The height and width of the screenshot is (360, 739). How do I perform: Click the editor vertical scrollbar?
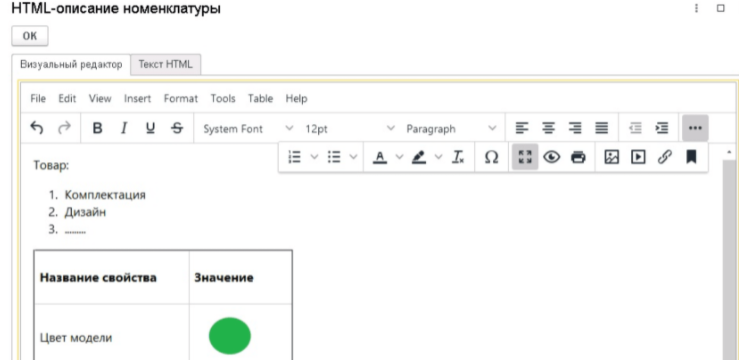729,259
